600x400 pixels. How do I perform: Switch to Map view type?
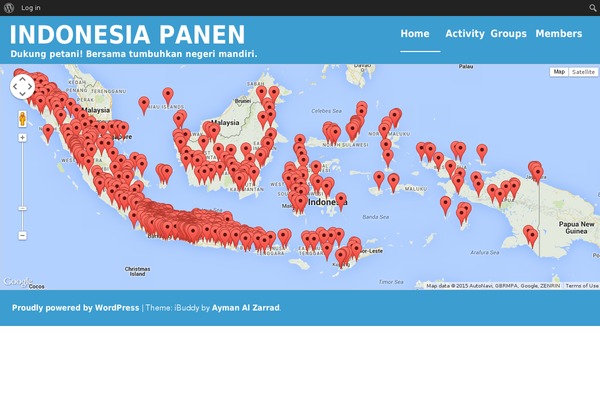click(x=559, y=72)
